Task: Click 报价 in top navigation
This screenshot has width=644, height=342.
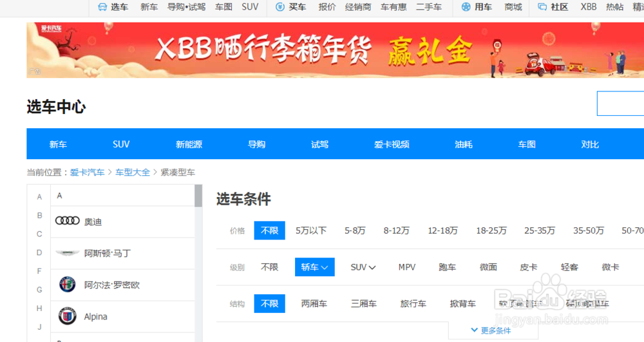Action: [327, 7]
